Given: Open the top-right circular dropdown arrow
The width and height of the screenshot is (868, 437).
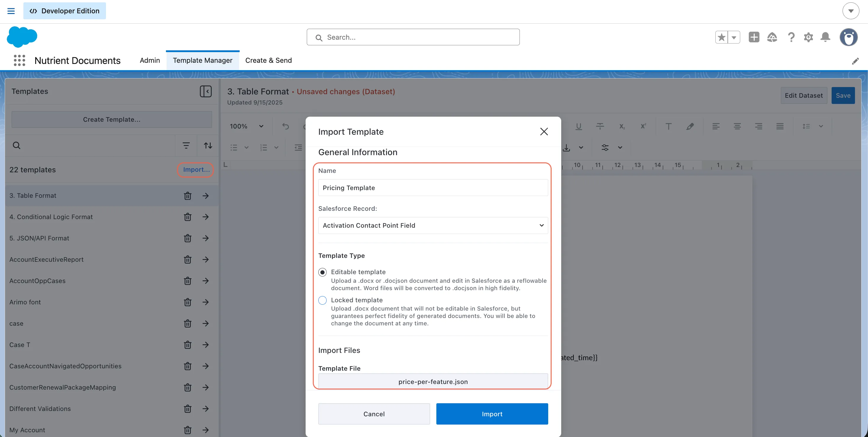Looking at the screenshot, I should tap(851, 11).
